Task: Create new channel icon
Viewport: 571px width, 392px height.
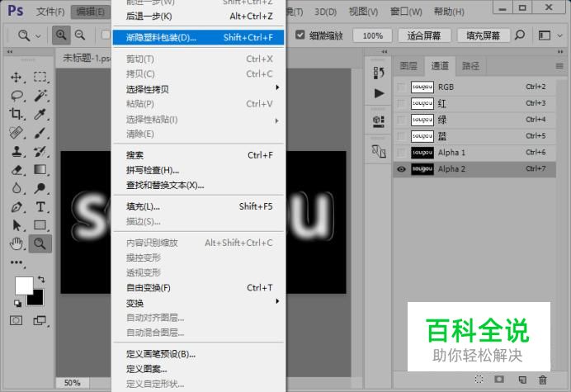Action: (522, 380)
